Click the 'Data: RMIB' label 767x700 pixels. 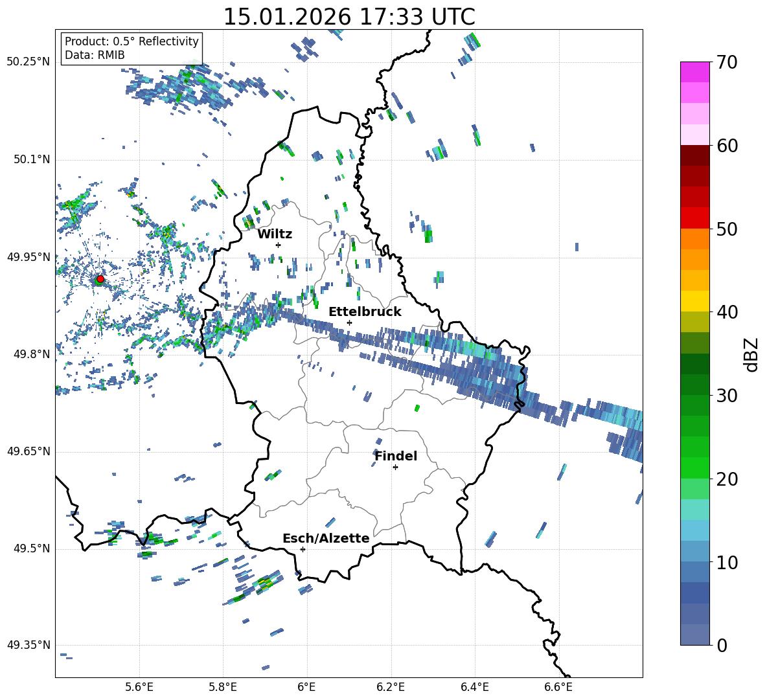pos(95,55)
